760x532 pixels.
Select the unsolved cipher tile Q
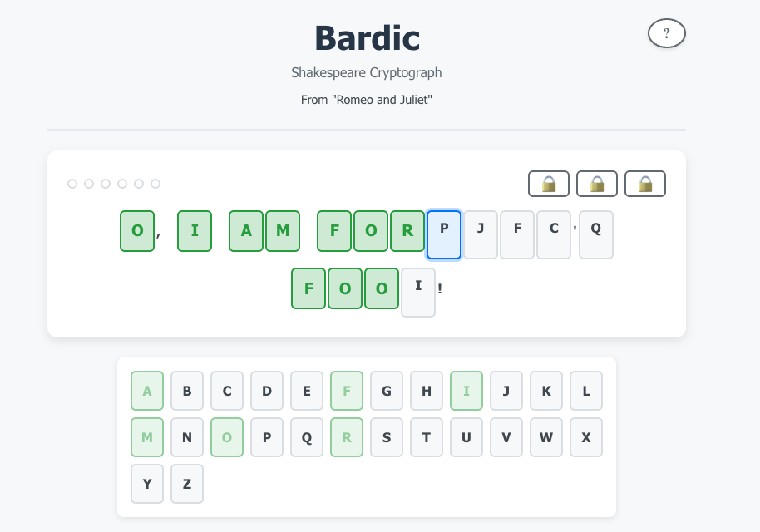[596, 234]
